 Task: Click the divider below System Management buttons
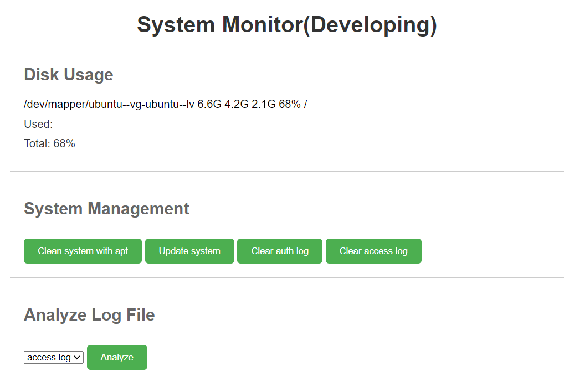(x=287, y=278)
